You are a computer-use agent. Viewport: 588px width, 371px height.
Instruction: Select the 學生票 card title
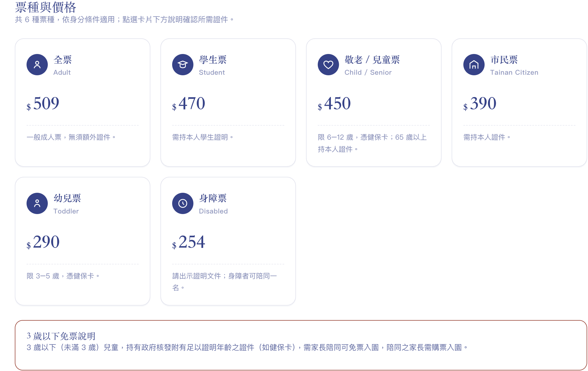pos(213,60)
